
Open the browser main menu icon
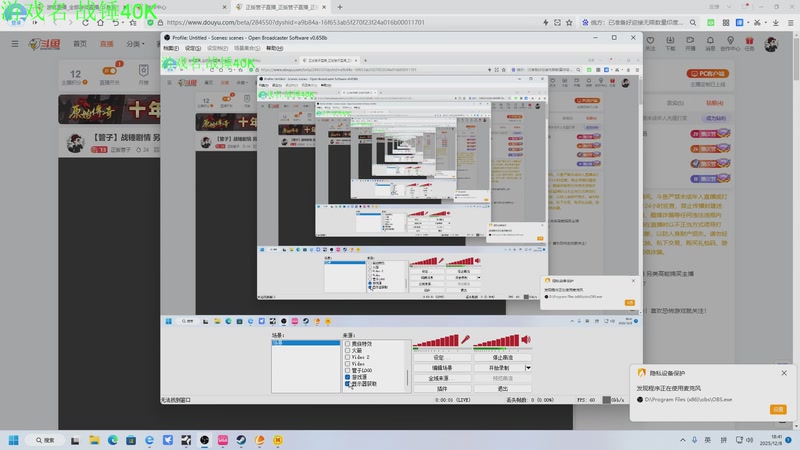(x=790, y=22)
